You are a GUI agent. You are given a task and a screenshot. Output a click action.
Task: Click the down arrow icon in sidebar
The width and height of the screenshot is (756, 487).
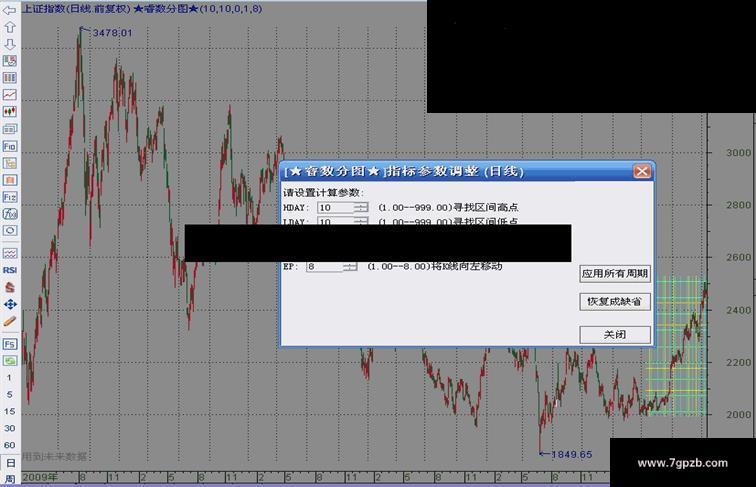pos(10,44)
